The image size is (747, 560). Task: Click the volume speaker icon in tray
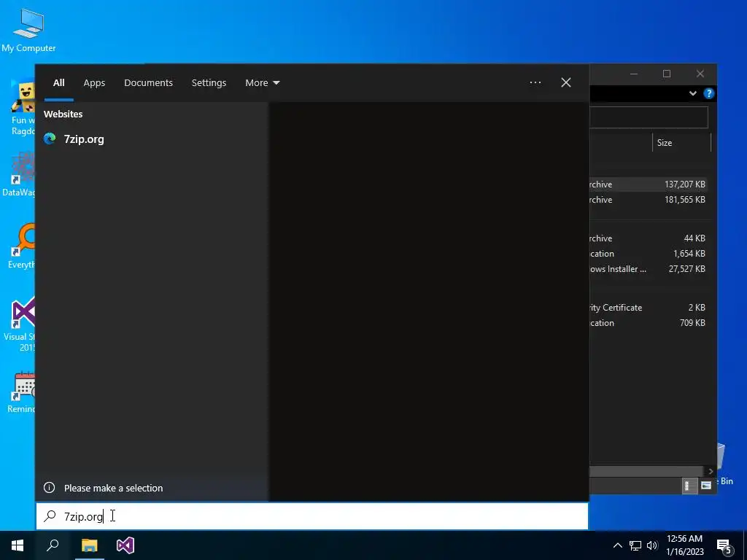pos(652,545)
